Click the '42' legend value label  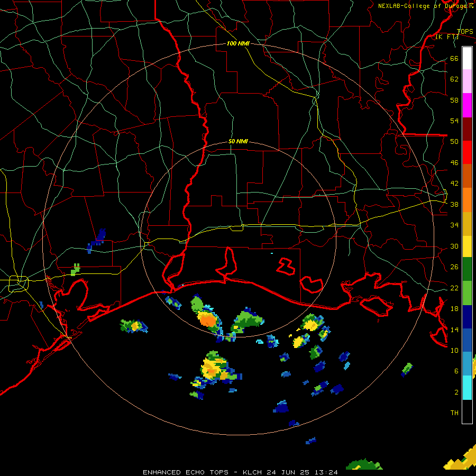(x=454, y=184)
